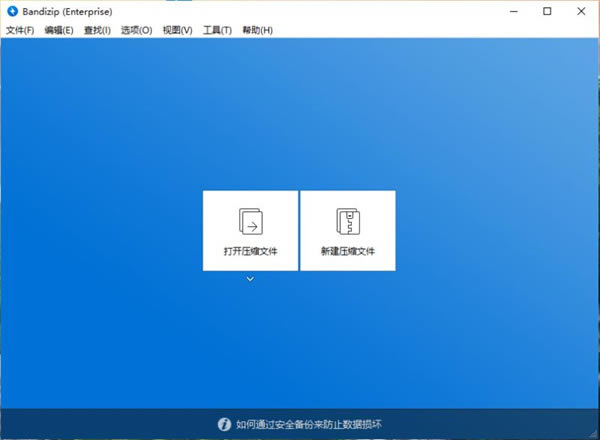Image resolution: width=600 pixels, height=440 pixels.
Task: Click the info circle icon in bottom bar
Action: coord(224,425)
